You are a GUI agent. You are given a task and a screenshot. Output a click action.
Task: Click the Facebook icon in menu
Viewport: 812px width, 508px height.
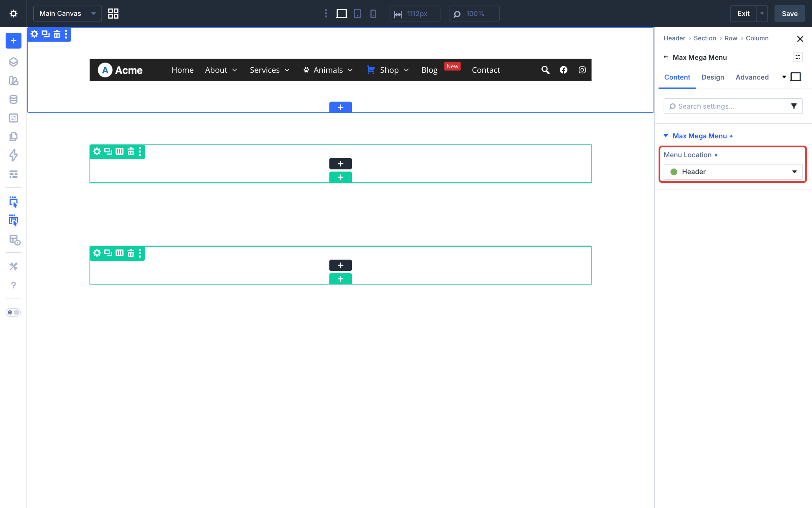click(x=563, y=70)
